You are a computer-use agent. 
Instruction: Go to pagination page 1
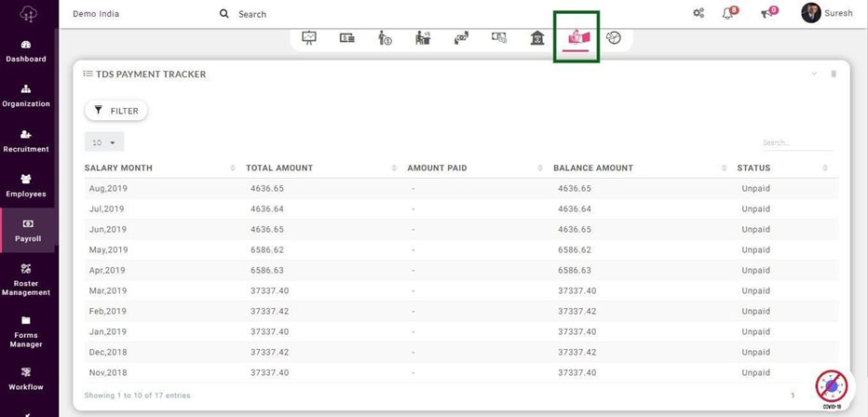point(793,396)
